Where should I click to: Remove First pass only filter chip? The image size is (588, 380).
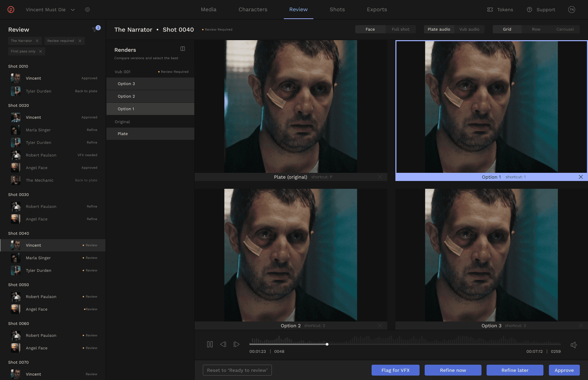click(40, 51)
